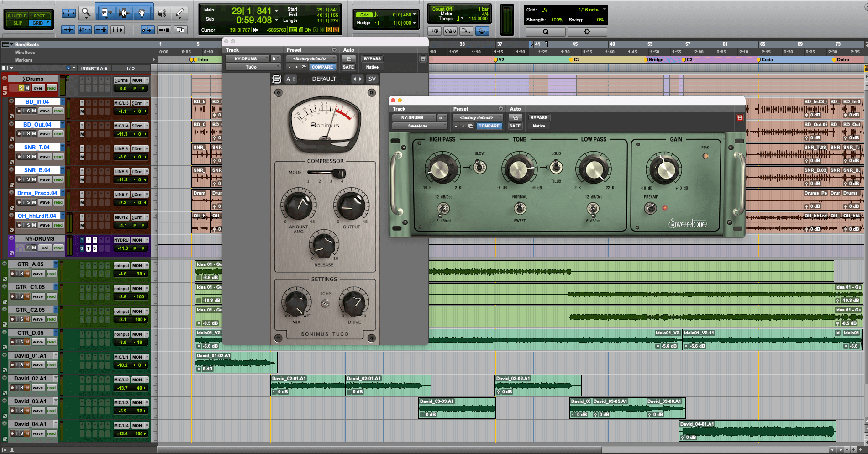The width and height of the screenshot is (868, 454).
Task: Select the Scrubber speaker tool
Action: pyautogui.click(x=162, y=13)
